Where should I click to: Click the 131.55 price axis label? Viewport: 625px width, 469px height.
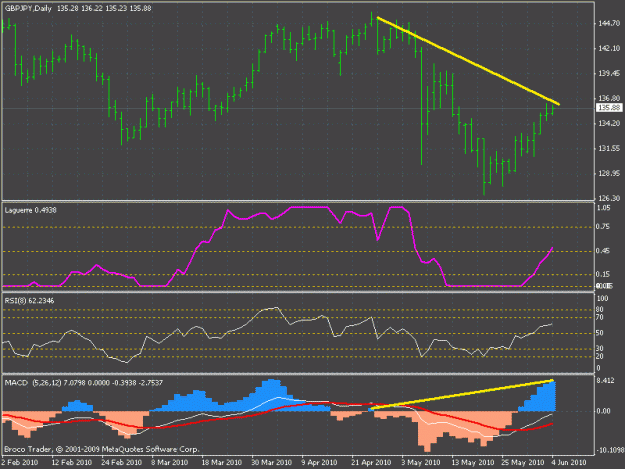pyautogui.click(x=609, y=148)
